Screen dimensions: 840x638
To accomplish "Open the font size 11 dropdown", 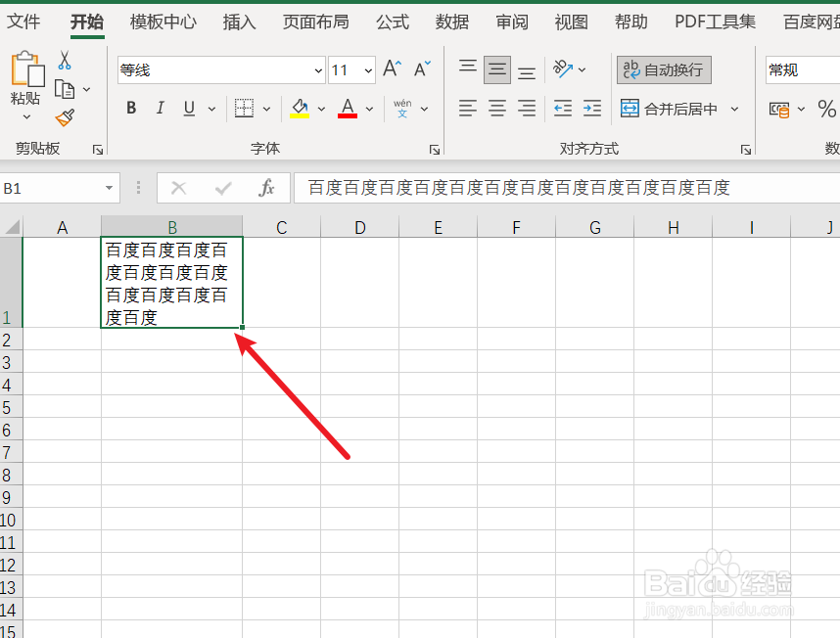I will click(x=368, y=70).
